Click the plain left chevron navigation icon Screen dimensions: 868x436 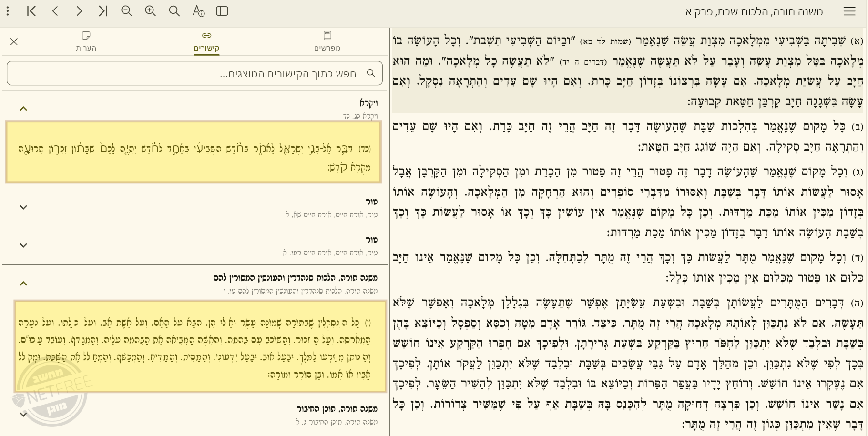[55, 11]
